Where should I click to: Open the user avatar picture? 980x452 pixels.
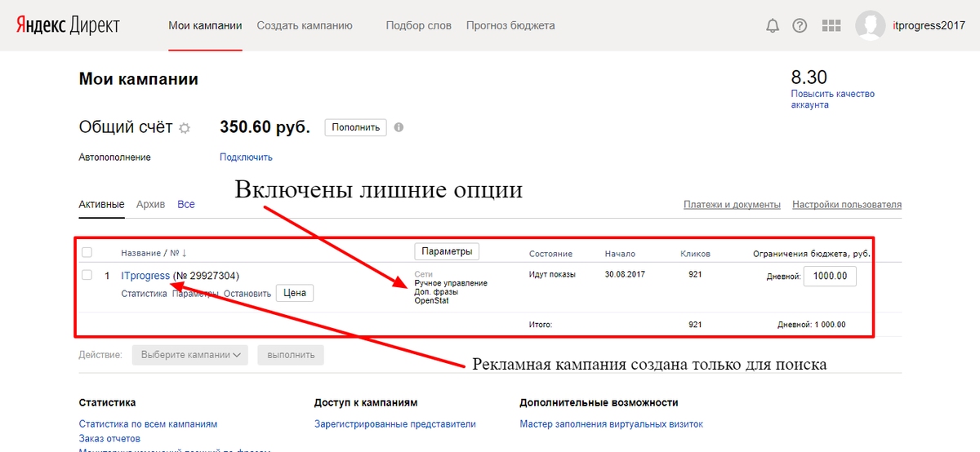(871, 25)
